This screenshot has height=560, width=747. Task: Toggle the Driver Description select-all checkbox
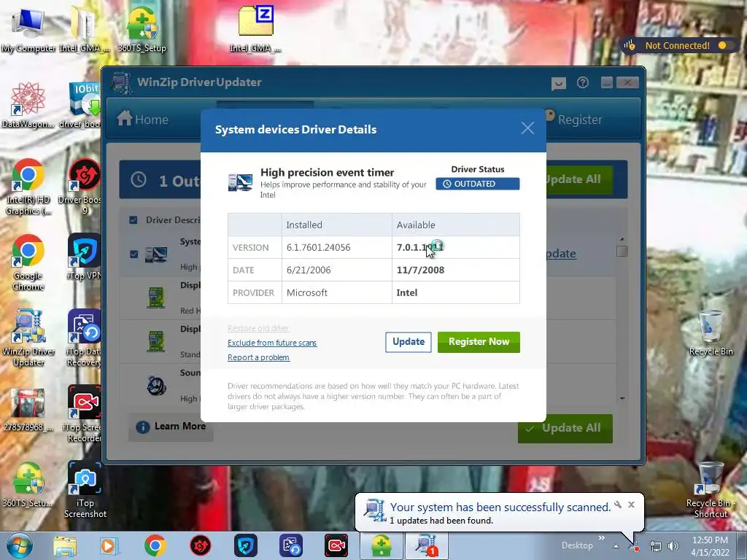(x=133, y=220)
